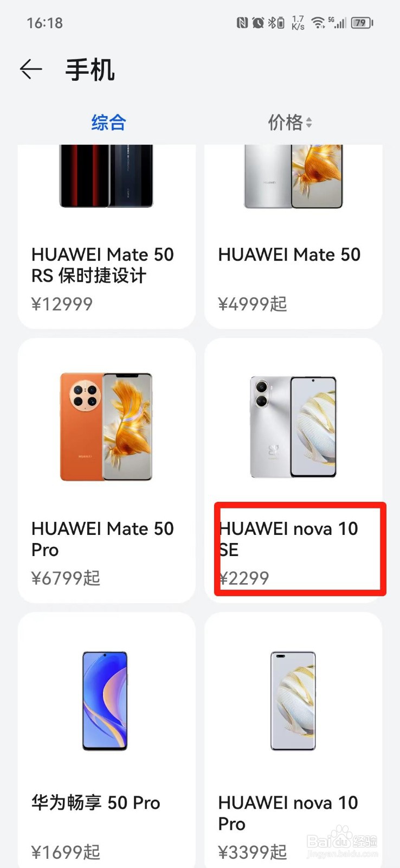Tap the 手机 page title
The height and width of the screenshot is (868, 400).
tap(90, 70)
